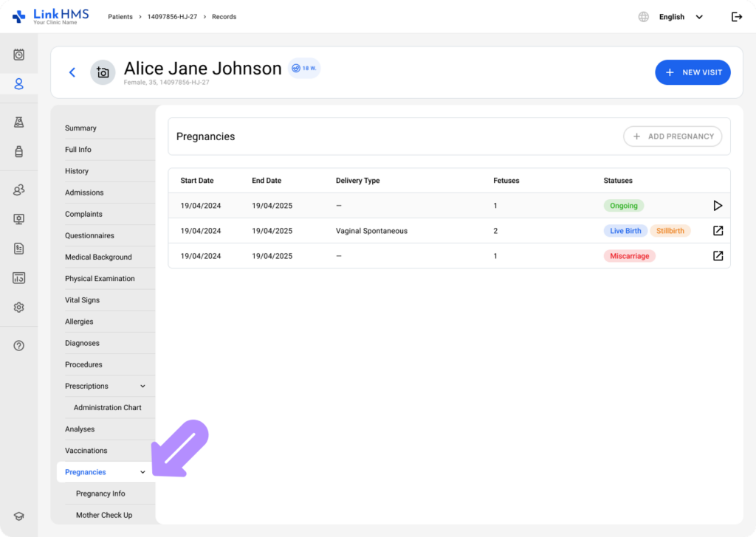Screen dimensions: 756x537
Task: Click the 18 W. pregnancy badge
Action: [304, 68]
